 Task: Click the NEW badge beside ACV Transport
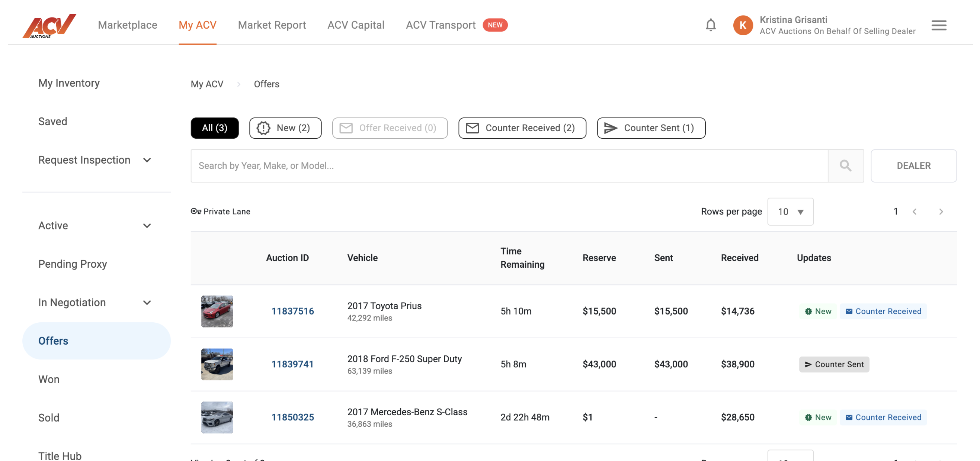pyautogui.click(x=494, y=25)
